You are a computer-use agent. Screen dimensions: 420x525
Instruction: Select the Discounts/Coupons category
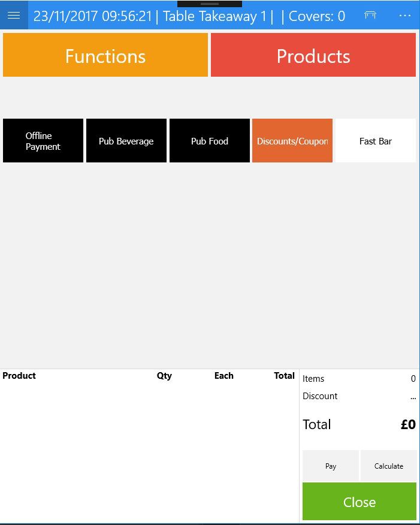tap(292, 141)
